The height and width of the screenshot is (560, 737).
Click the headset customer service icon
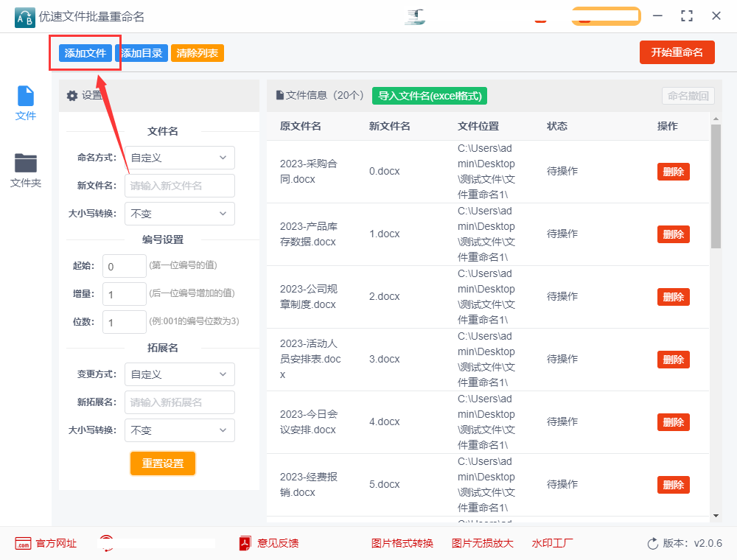[107, 544]
